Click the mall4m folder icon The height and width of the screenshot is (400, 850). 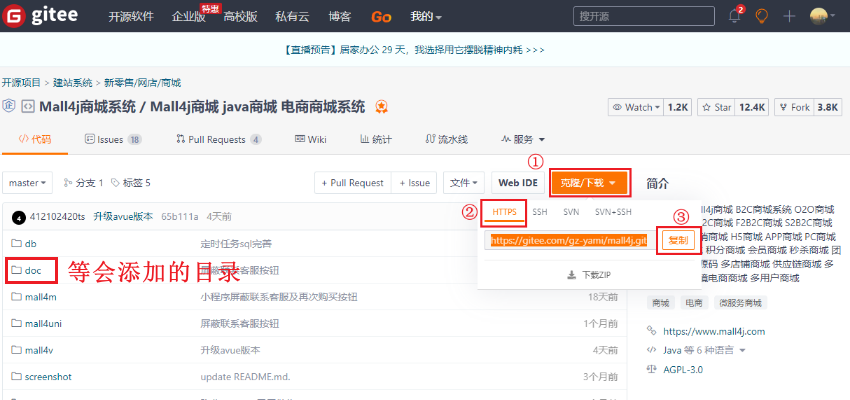pos(16,297)
